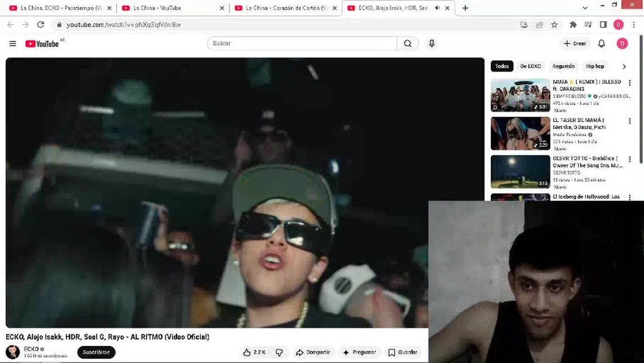This screenshot has height=363, width=644.
Task: Open the Chrome three-dot menu
Action: tap(634, 24)
